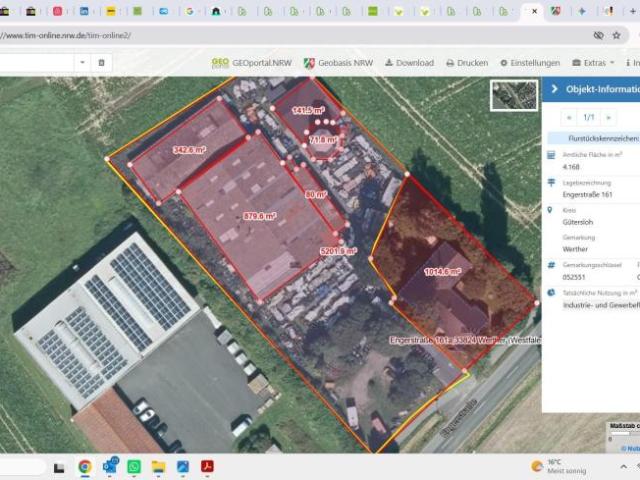Open Geobasis NRW link

point(338,63)
